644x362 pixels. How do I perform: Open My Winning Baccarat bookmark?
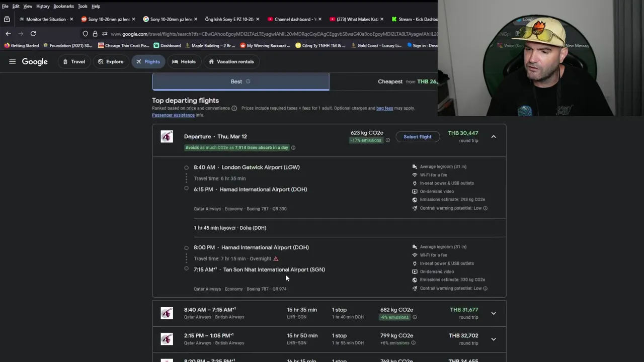click(x=265, y=45)
